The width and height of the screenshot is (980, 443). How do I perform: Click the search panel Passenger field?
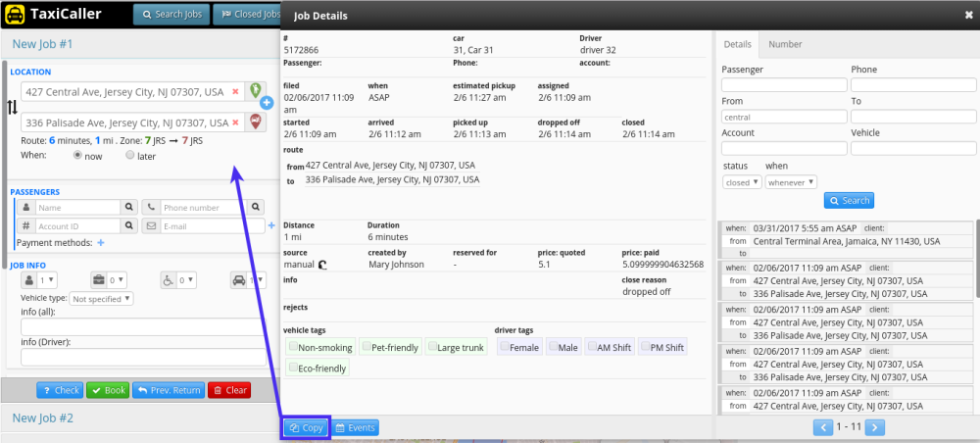pyautogui.click(x=784, y=85)
